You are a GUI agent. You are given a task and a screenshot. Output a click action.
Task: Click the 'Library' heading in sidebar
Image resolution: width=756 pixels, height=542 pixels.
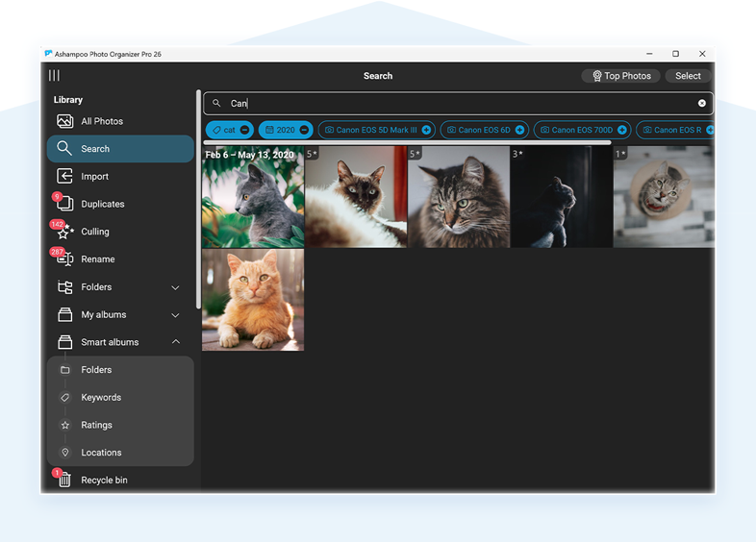[x=68, y=100]
